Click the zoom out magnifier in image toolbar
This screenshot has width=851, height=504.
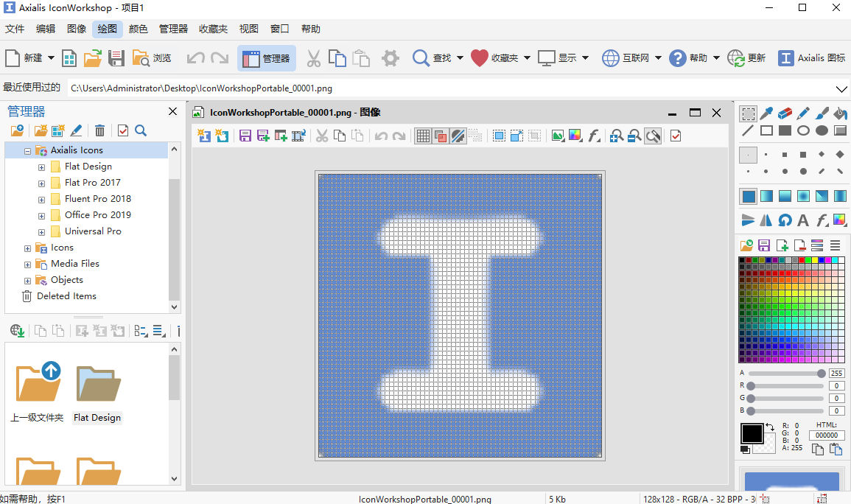click(634, 136)
